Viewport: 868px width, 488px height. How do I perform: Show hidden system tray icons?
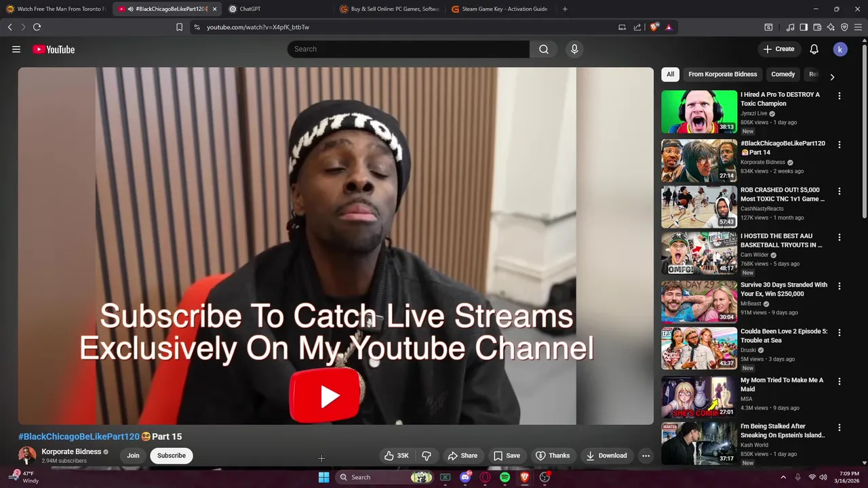click(783, 477)
